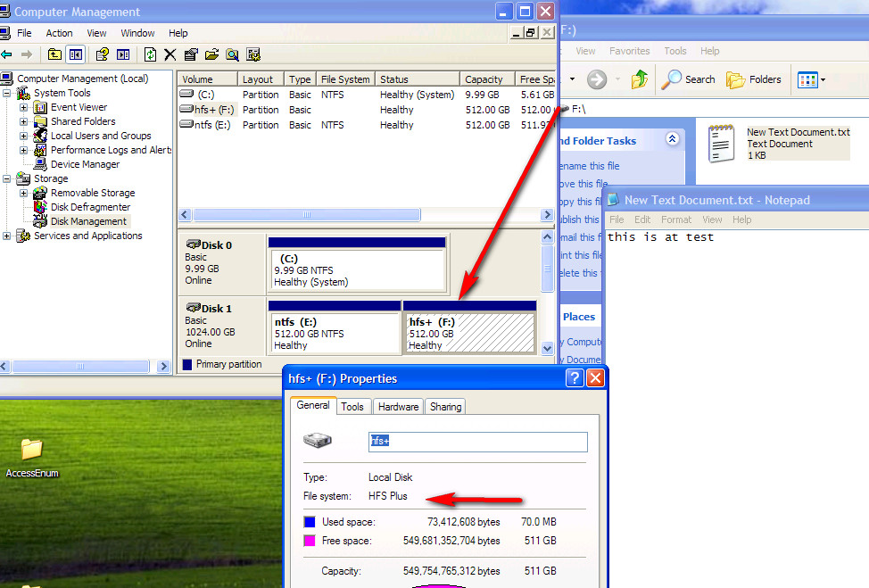Click the Back arrow in Computer Management toolbar
Screen dimensions: 869x588
click(x=6, y=54)
